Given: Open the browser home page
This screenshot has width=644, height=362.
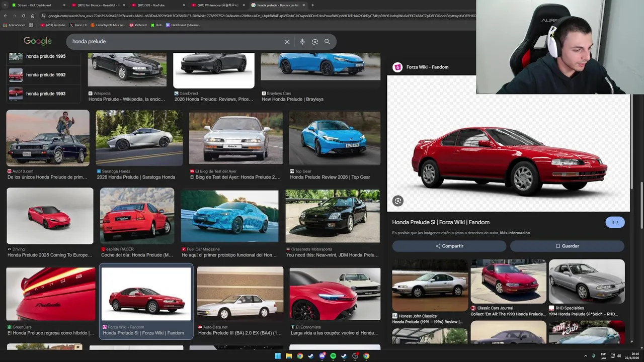Looking at the screenshot, I should click(33, 16).
